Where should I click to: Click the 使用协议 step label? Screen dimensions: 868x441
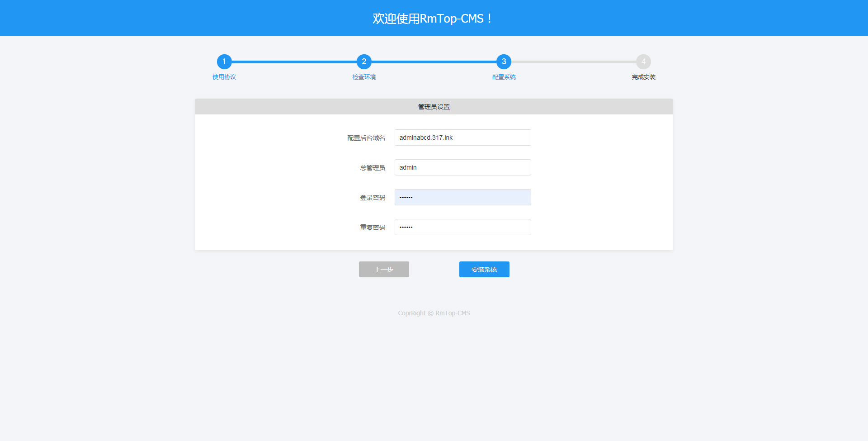coord(224,77)
